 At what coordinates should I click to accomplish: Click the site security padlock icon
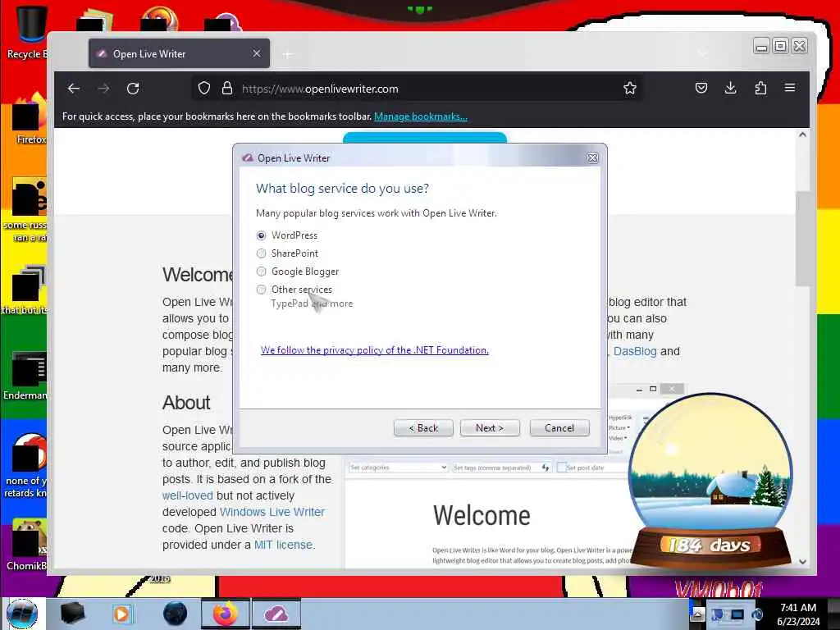click(227, 89)
